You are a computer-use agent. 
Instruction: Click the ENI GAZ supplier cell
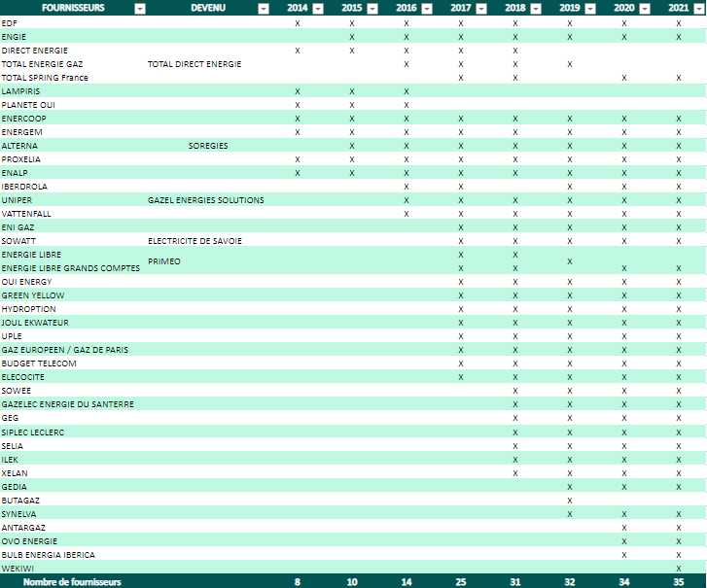[73, 227]
